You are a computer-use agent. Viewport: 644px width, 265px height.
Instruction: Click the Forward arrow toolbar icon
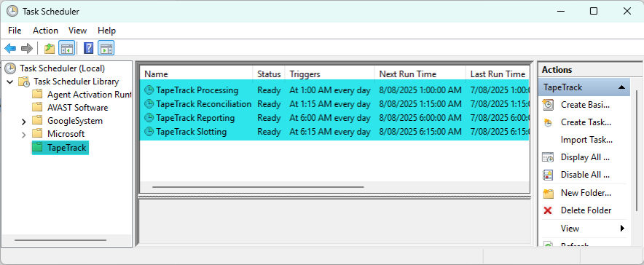(27, 48)
